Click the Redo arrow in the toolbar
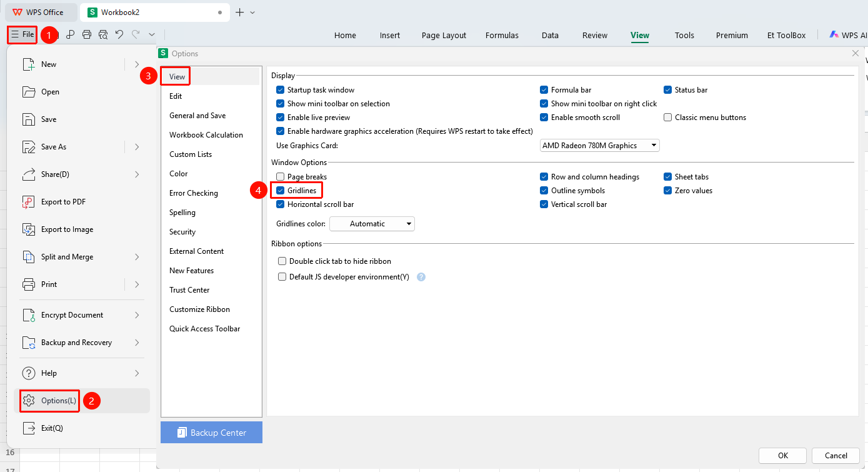 (136, 35)
